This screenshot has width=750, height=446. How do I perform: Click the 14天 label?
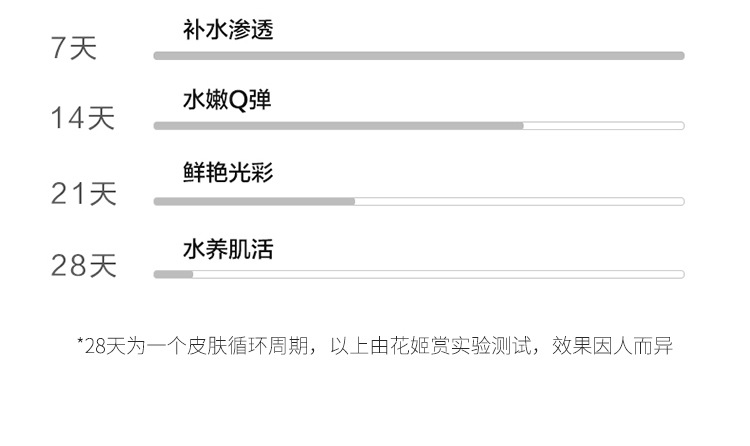click(x=83, y=118)
